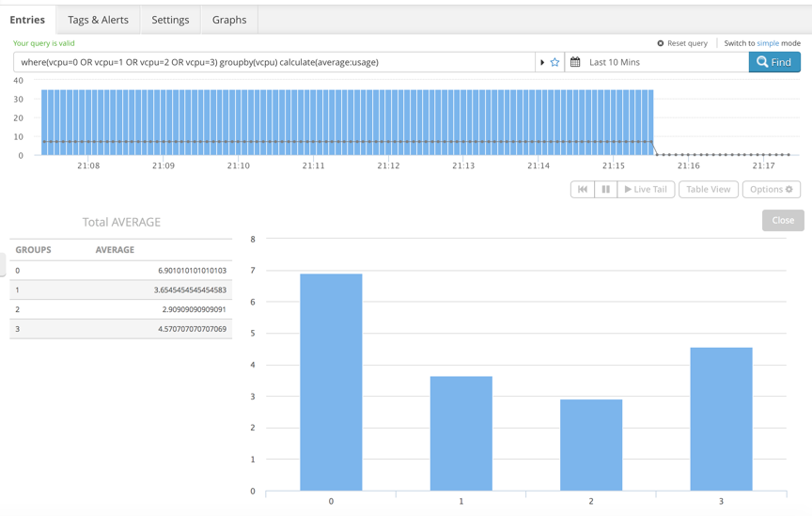Expand saved queries arrow beside star

click(542, 62)
